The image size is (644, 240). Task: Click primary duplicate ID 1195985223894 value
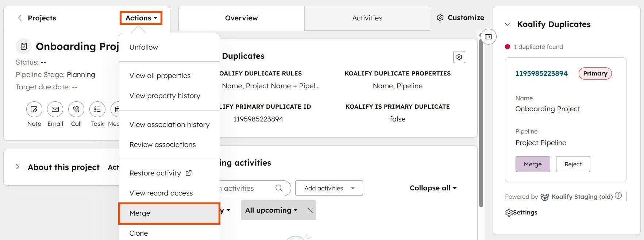258,119
